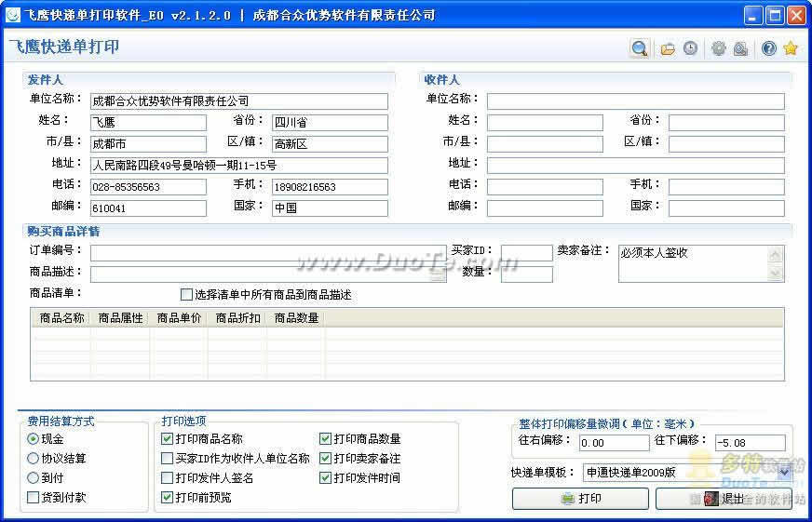Click the magnifier search icon in toolbar
The width and height of the screenshot is (812, 522).
pyautogui.click(x=640, y=48)
